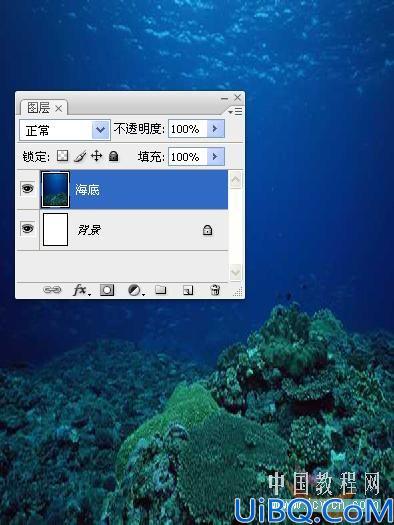Image resolution: width=394 pixels, height=525 pixels.
Task: Create a new layer
Action: click(188, 290)
